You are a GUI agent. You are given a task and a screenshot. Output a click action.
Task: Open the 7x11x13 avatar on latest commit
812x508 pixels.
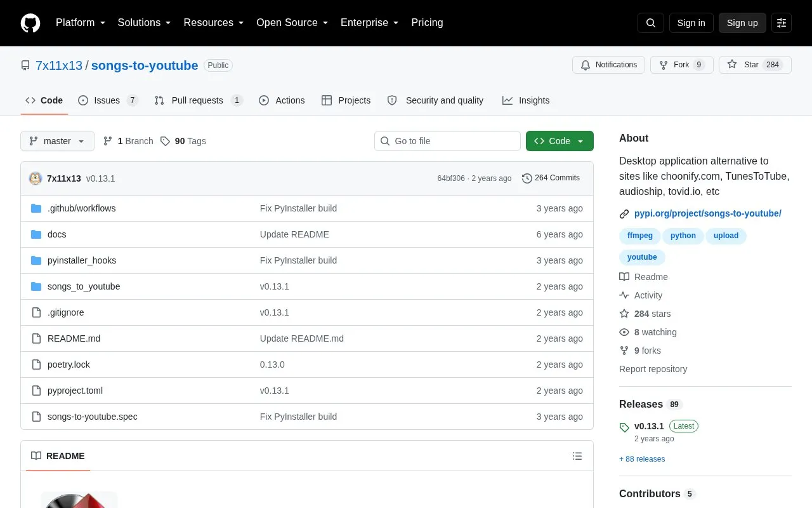pos(36,178)
